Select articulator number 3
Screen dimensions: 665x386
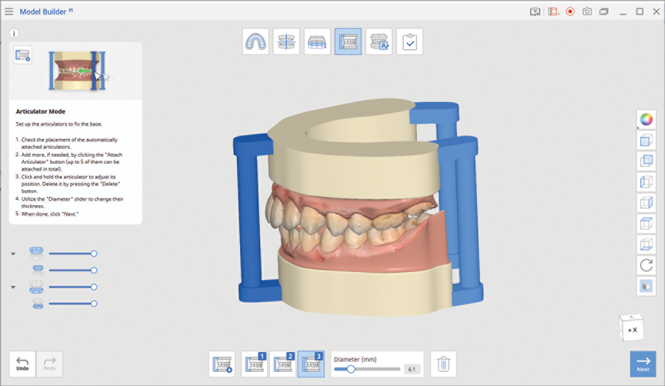tap(311, 364)
